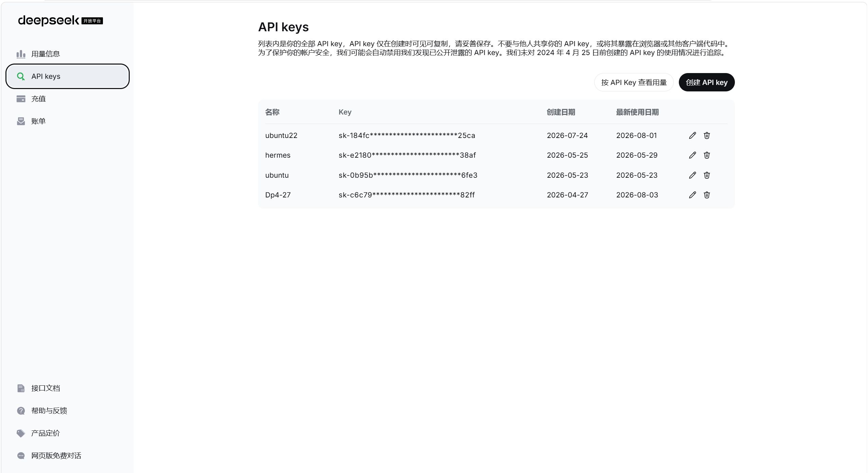Rename the key in the 2026-05-23 row
868x473 pixels.
692,175
